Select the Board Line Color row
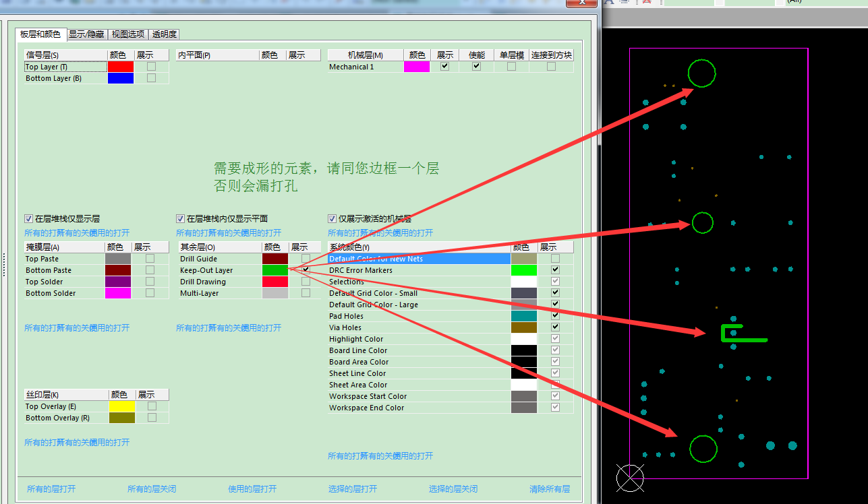Viewport: 868px width, 504px height. pyautogui.click(x=419, y=350)
